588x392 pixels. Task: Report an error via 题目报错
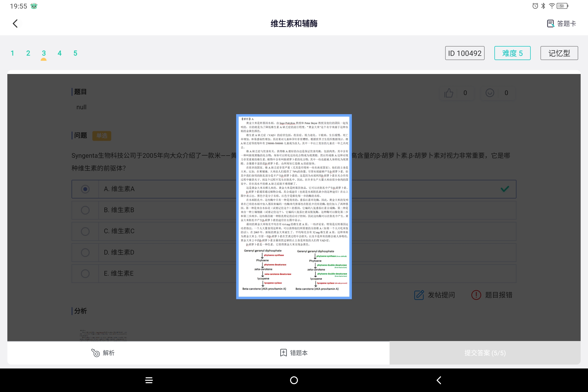492,295
